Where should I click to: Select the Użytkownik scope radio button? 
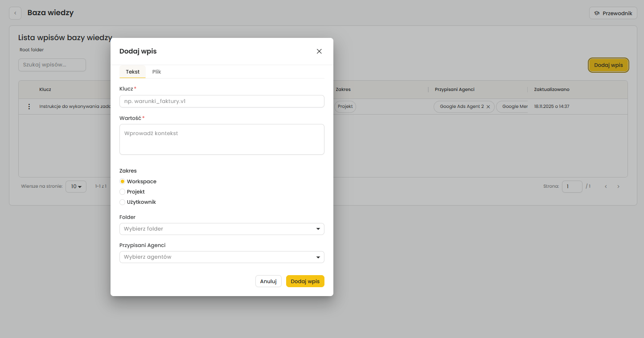coord(123,202)
